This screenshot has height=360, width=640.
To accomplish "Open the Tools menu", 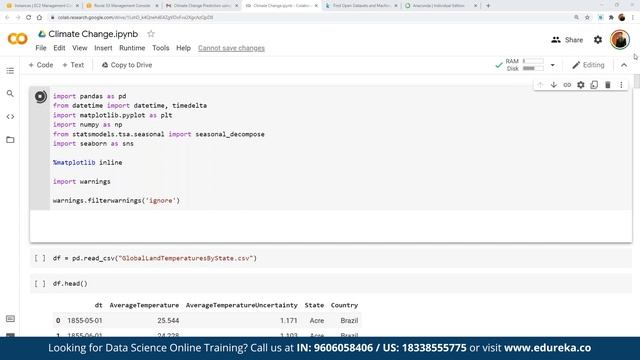I will pyautogui.click(x=161, y=48).
